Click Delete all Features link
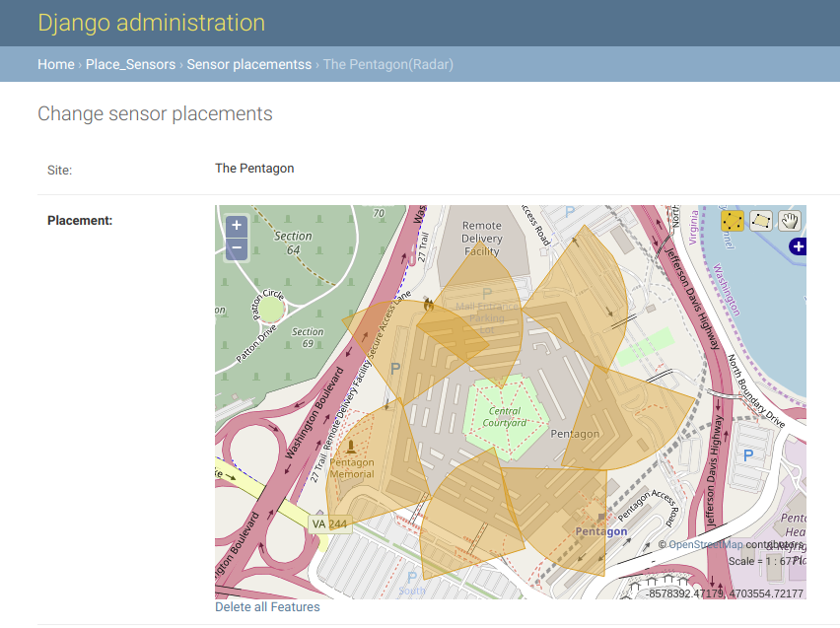The height and width of the screenshot is (628, 840). 267,606
